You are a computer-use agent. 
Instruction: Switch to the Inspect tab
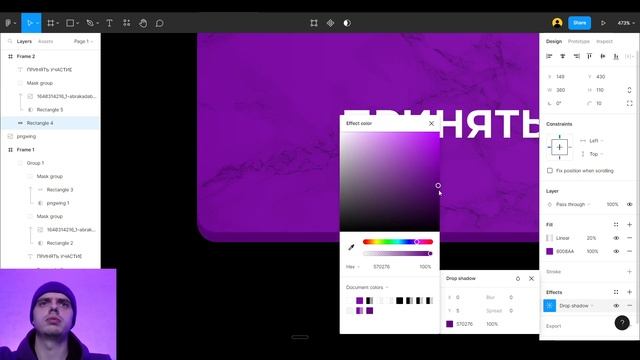tap(604, 42)
